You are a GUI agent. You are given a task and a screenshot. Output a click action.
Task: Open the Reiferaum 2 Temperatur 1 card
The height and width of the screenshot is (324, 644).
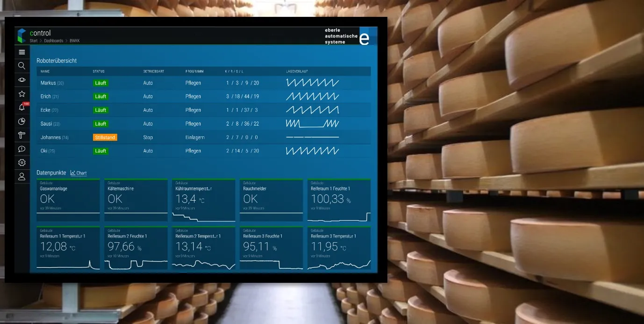click(x=204, y=248)
